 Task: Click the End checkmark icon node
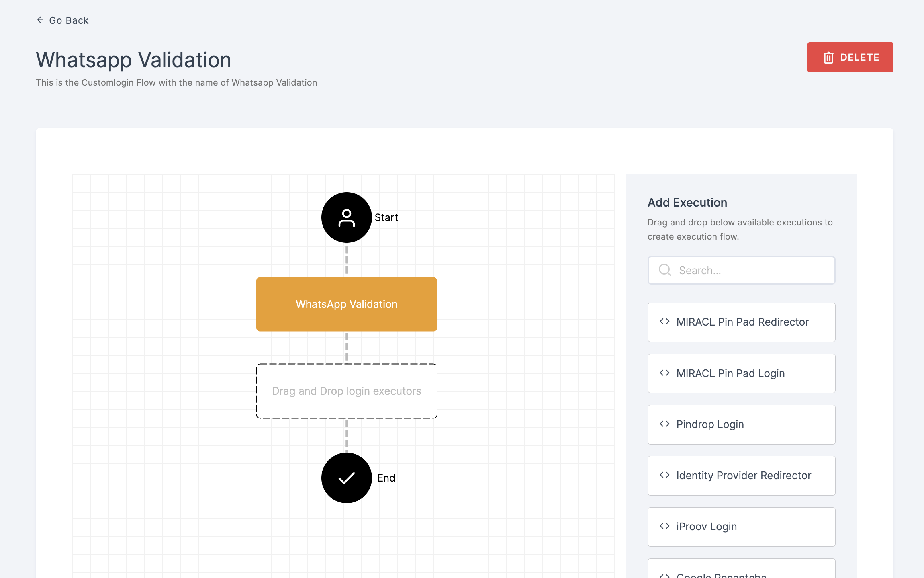347,478
